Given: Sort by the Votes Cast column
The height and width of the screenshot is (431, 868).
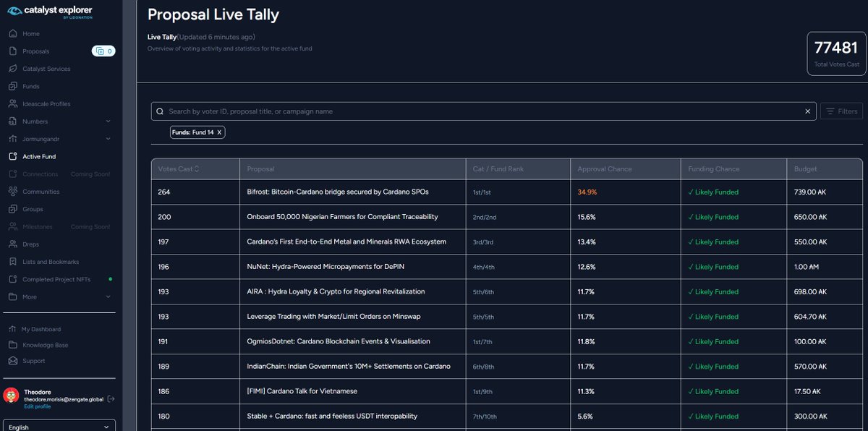Looking at the screenshot, I should point(179,169).
